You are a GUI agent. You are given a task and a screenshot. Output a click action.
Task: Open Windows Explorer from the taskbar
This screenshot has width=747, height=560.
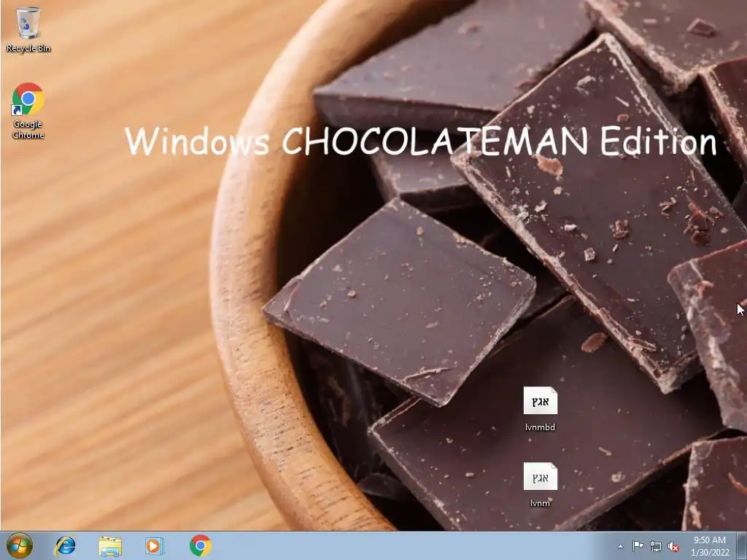110,545
